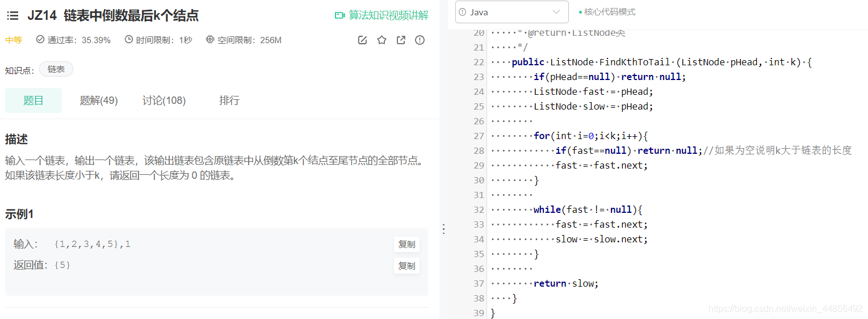The height and width of the screenshot is (319, 868).
Task: Click the while(fast != null) line
Action: [588, 210]
